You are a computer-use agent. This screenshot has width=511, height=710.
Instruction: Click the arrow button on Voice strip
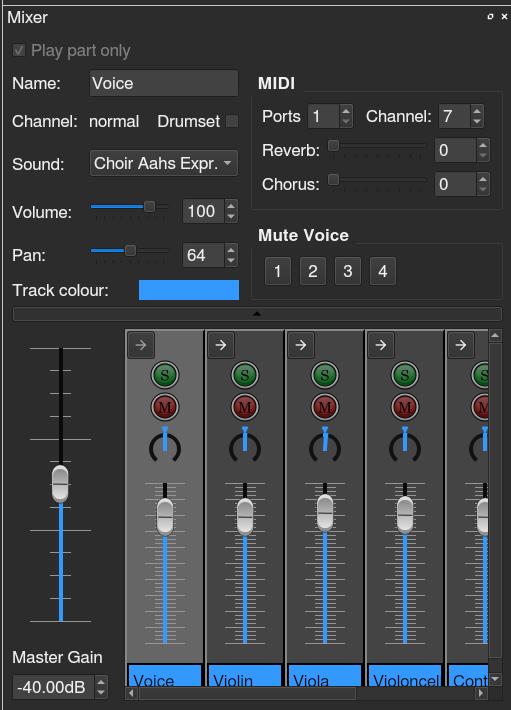pyautogui.click(x=141, y=345)
